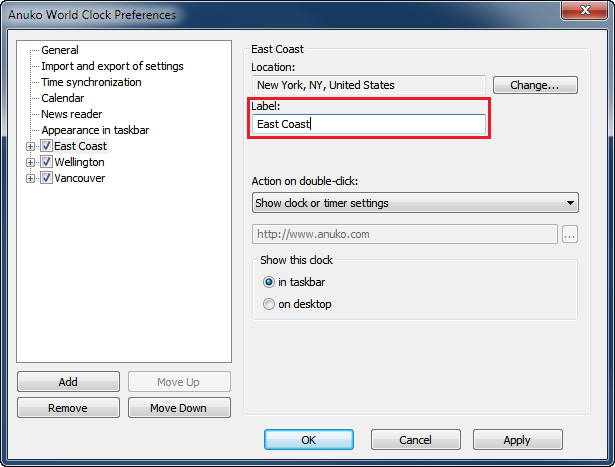Image resolution: width=615 pixels, height=467 pixels.
Task: Uncheck the East Coast clock checkbox
Action: tap(46, 146)
